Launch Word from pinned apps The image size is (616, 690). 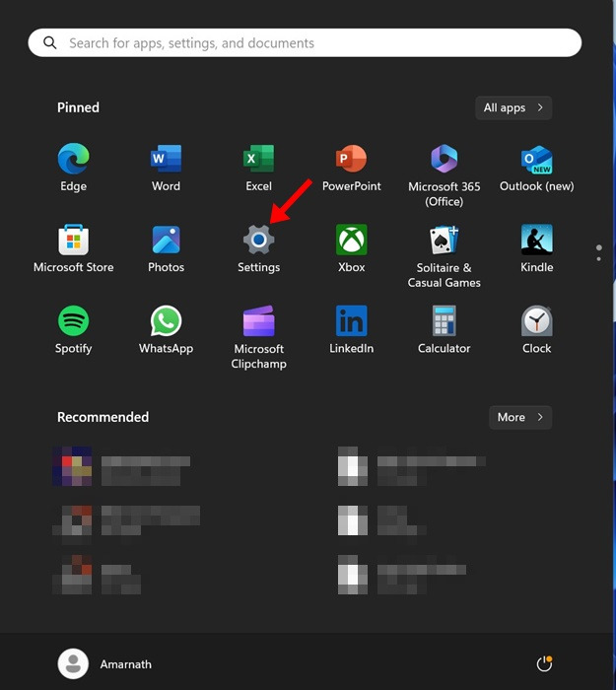click(x=166, y=168)
